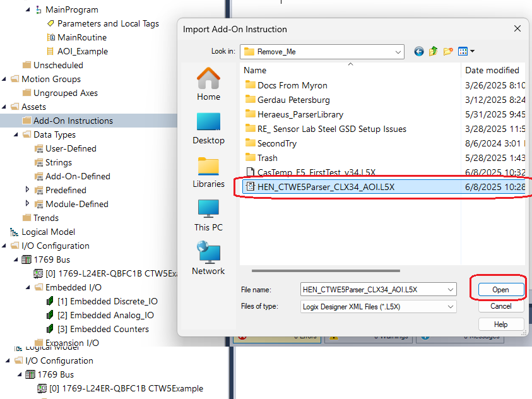Select [1] Embedded Discrete_IO module
This screenshot has width=532, height=399.
102,301
